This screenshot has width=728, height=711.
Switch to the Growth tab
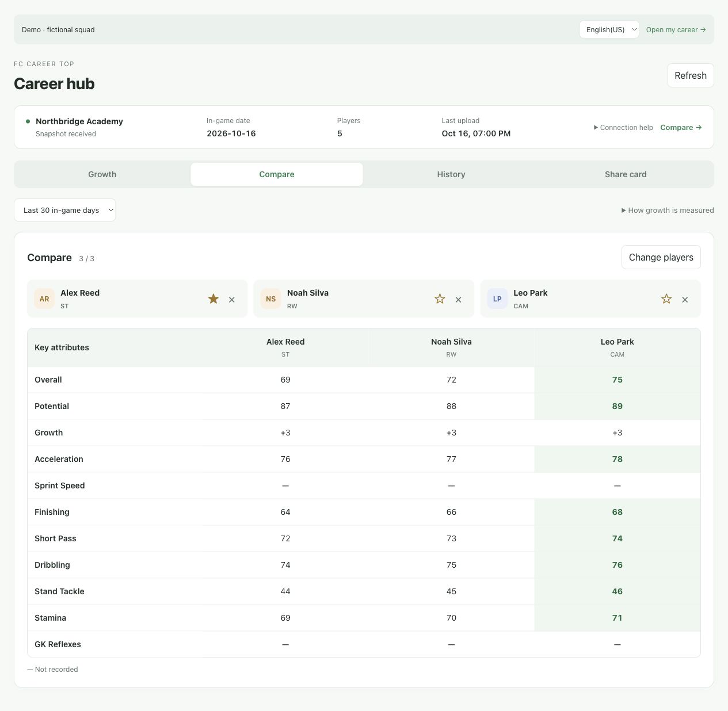point(102,174)
